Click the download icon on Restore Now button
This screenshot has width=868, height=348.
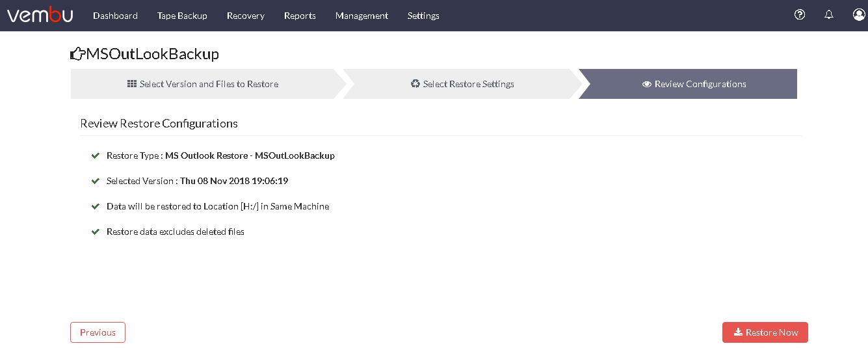[738, 332]
